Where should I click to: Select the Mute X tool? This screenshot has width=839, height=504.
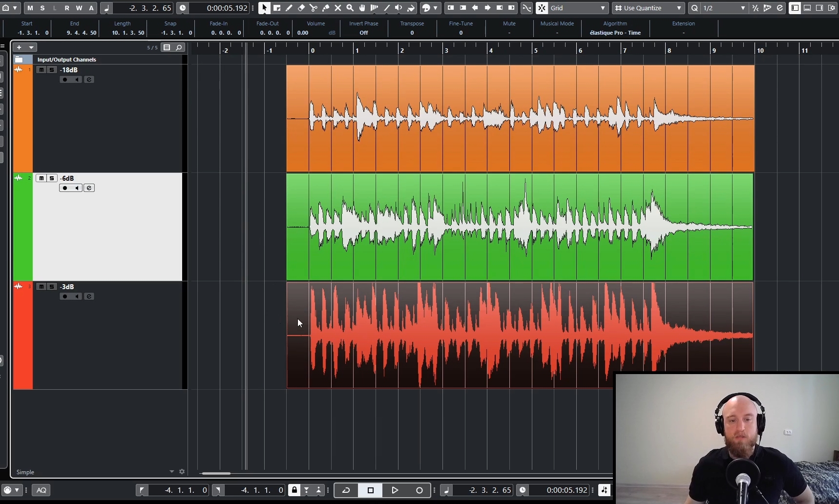(x=338, y=8)
